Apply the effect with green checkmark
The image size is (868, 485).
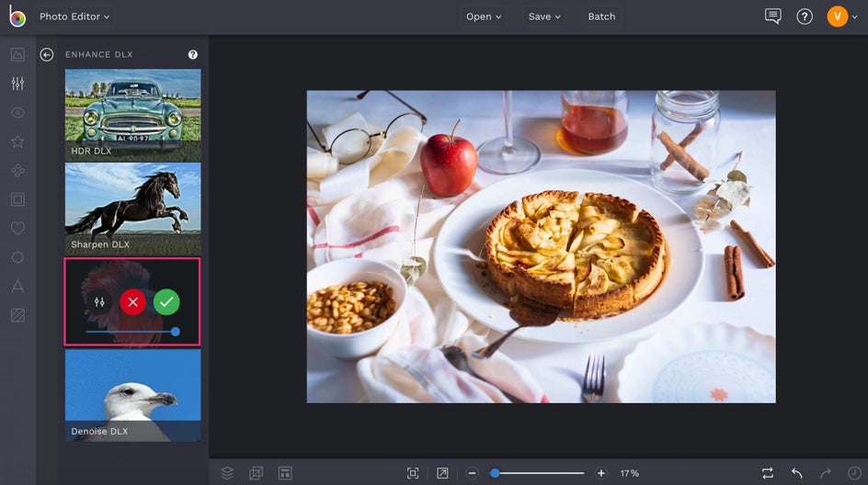(x=166, y=302)
